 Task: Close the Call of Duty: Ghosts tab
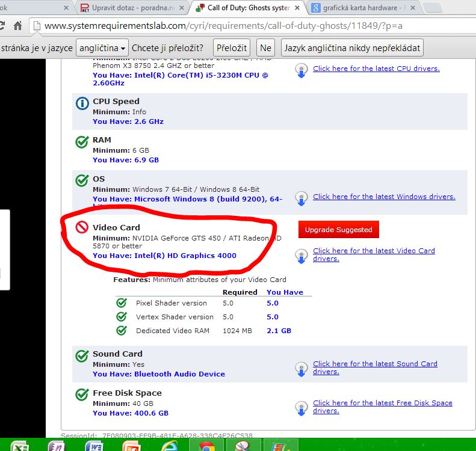coord(297,8)
